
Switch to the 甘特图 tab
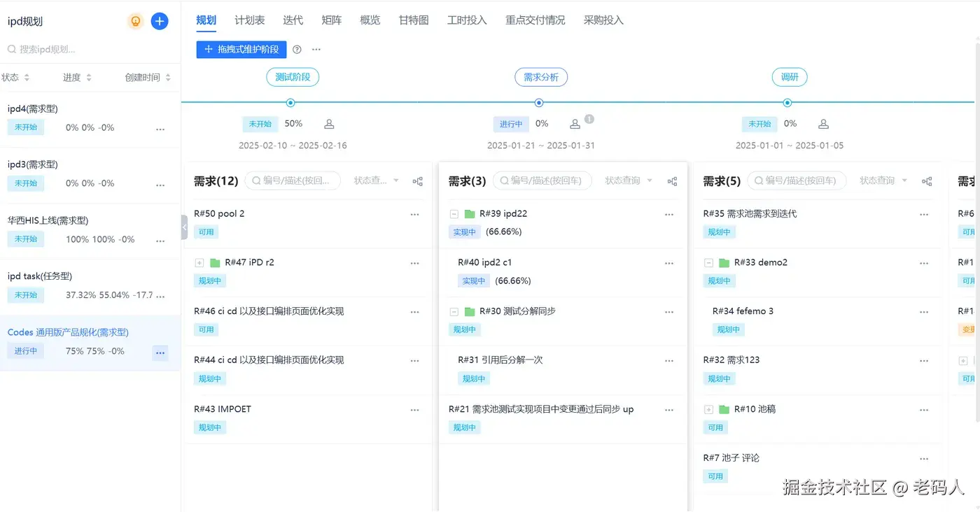414,20
